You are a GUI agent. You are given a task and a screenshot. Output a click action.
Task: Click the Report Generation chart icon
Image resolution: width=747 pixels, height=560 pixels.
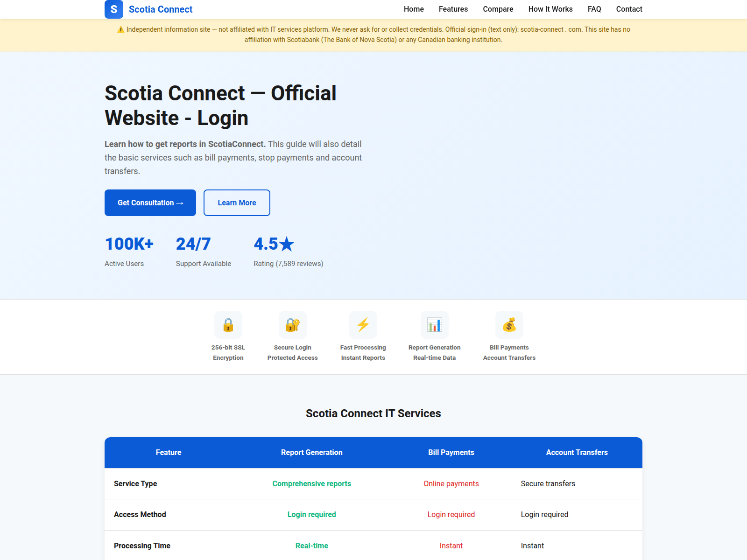click(x=435, y=325)
